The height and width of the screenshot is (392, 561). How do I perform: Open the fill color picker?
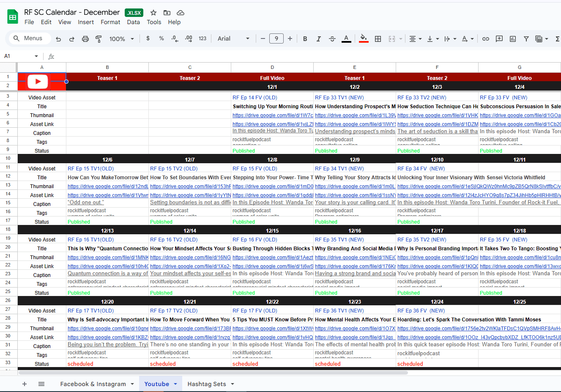coord(364,38)
